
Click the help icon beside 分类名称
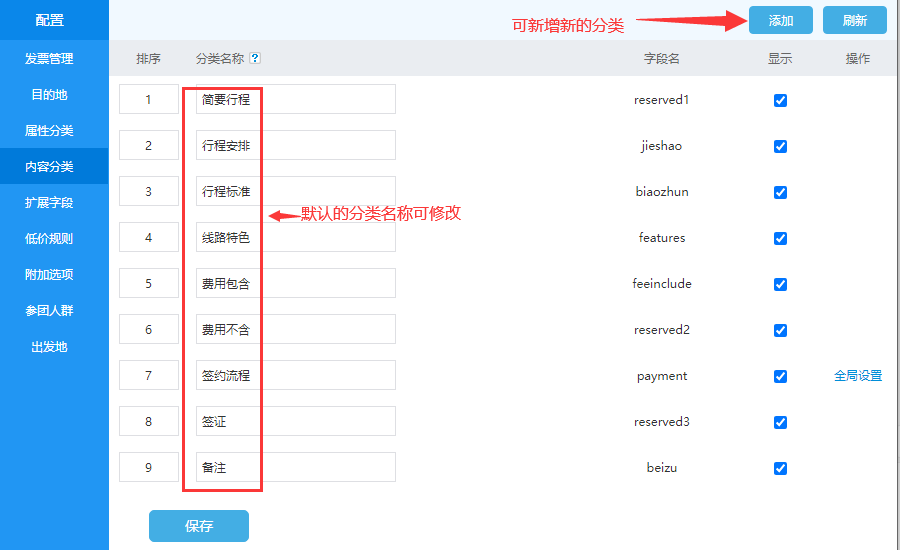[x=255, y=59]
